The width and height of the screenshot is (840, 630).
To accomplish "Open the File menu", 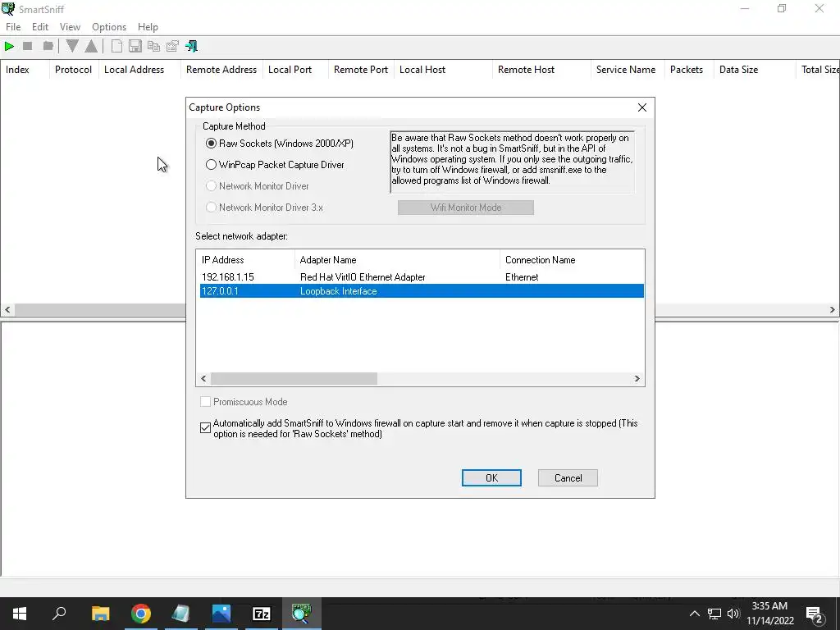I will (x=13, y=27).
